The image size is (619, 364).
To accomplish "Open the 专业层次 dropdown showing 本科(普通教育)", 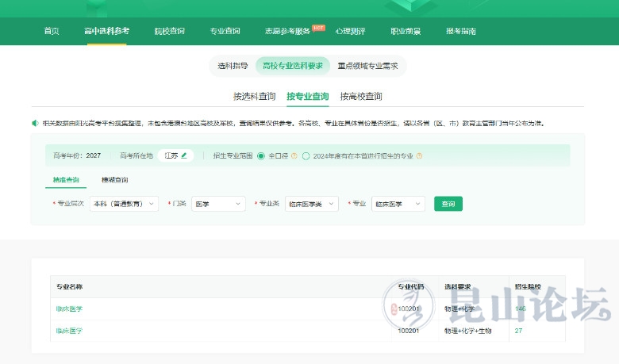I will [124, 204].
